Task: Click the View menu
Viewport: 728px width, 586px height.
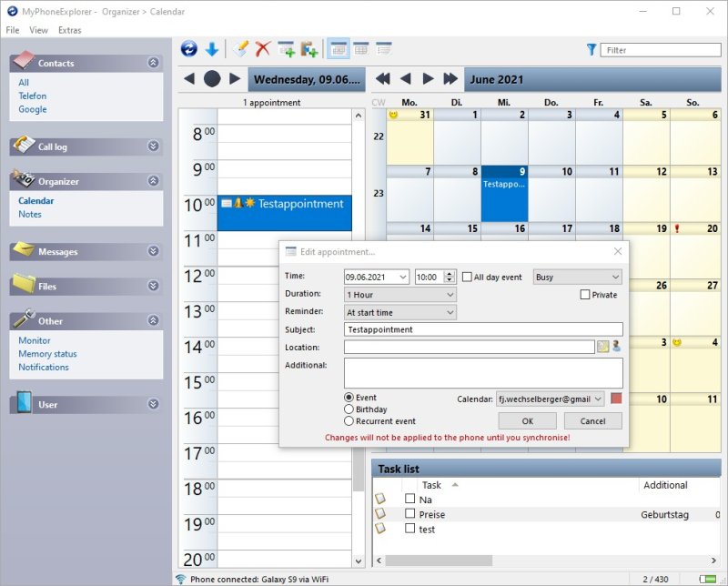Action: [38, 30]
